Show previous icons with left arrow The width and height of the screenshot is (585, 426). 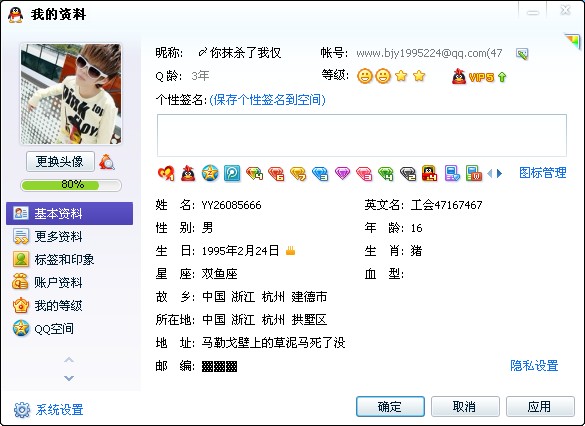tap(490, 173)
